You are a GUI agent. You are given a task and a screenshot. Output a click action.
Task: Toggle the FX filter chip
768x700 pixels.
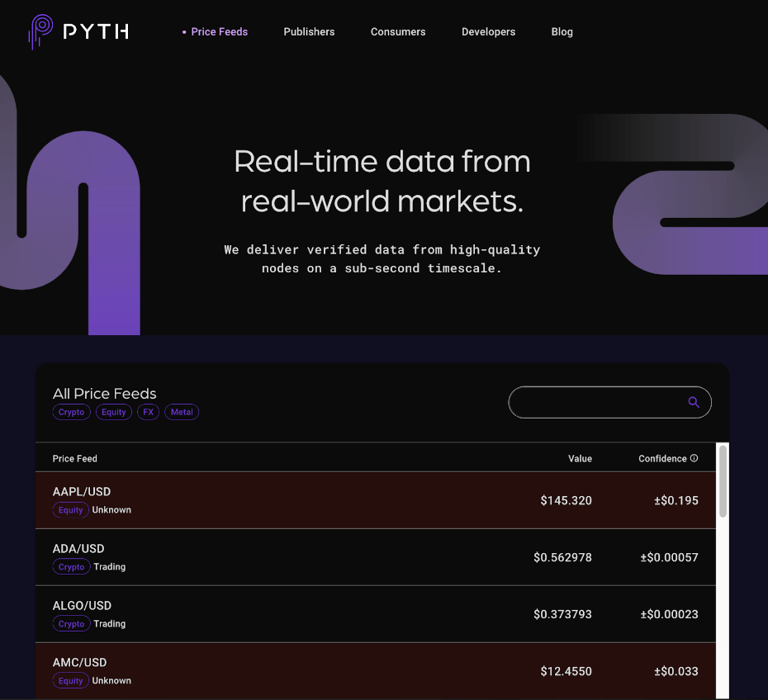(148, 412)
